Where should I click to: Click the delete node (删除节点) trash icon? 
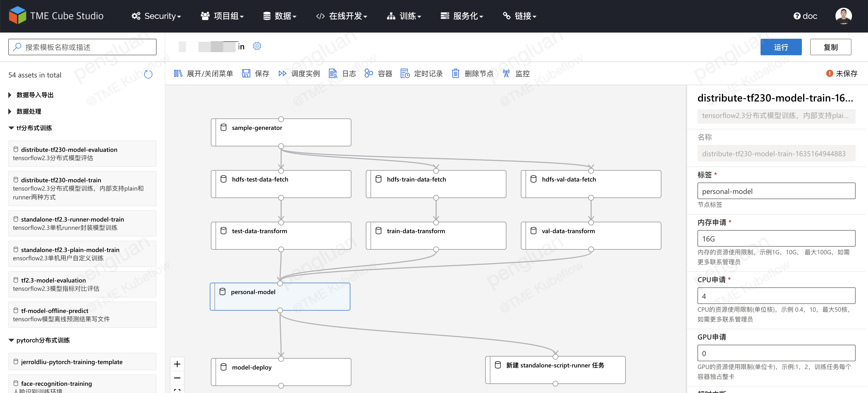pos(455,73)
